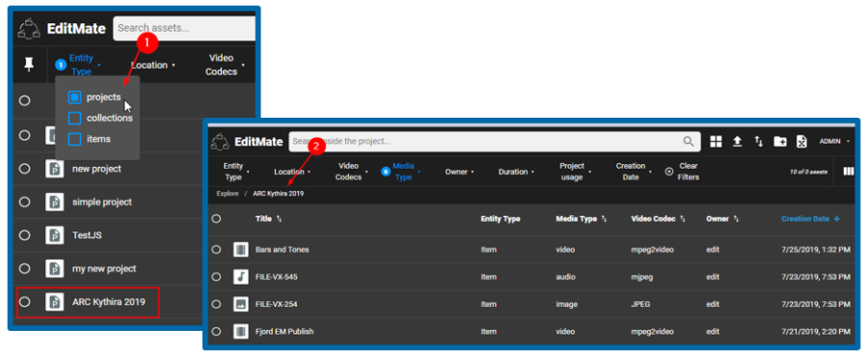Click project icon beside simple project
Screen dimensions: 868x355
[x=55, y=202]
